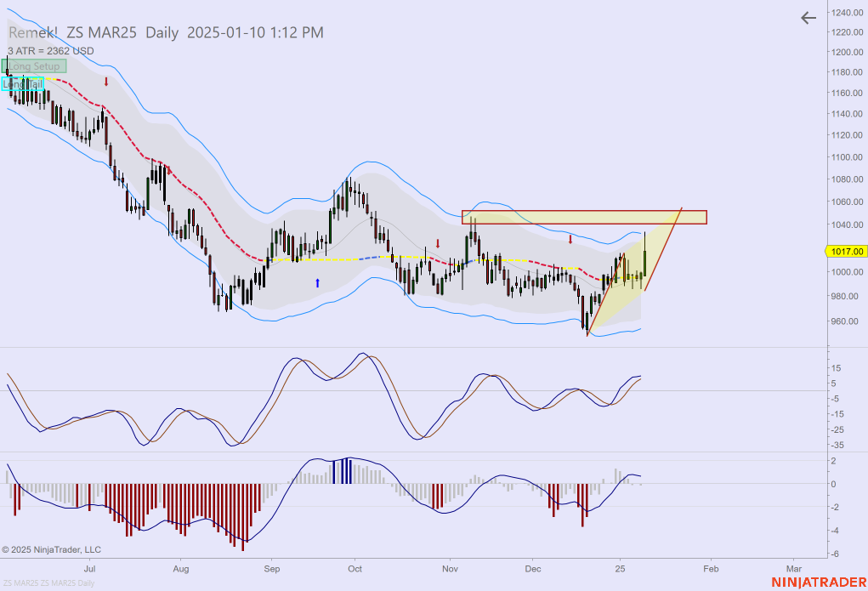This screenshot has width=868, height=591.
Task: Click the 960.00 price axis label
Action: pos(847,321)
